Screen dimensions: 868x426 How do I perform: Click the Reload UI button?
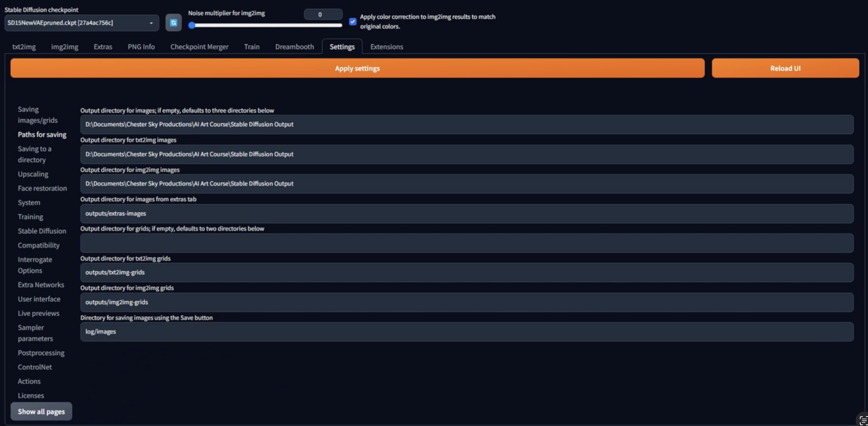785,68
